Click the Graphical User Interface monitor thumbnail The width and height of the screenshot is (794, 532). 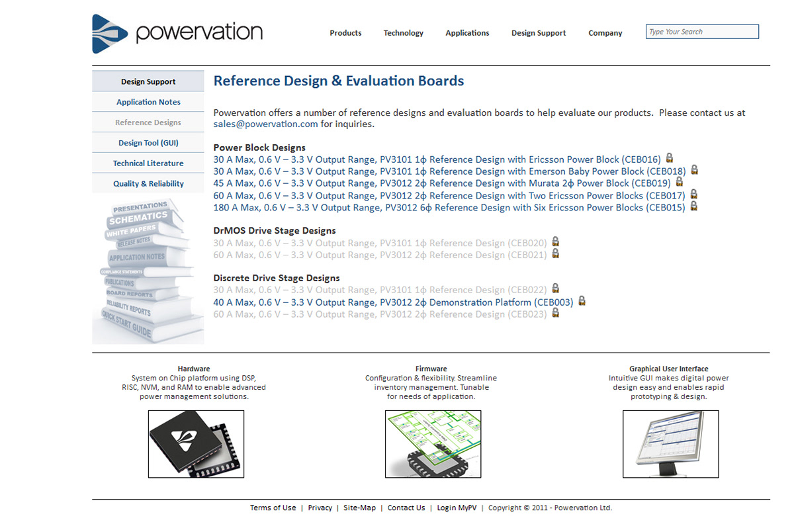coord(670,444)
